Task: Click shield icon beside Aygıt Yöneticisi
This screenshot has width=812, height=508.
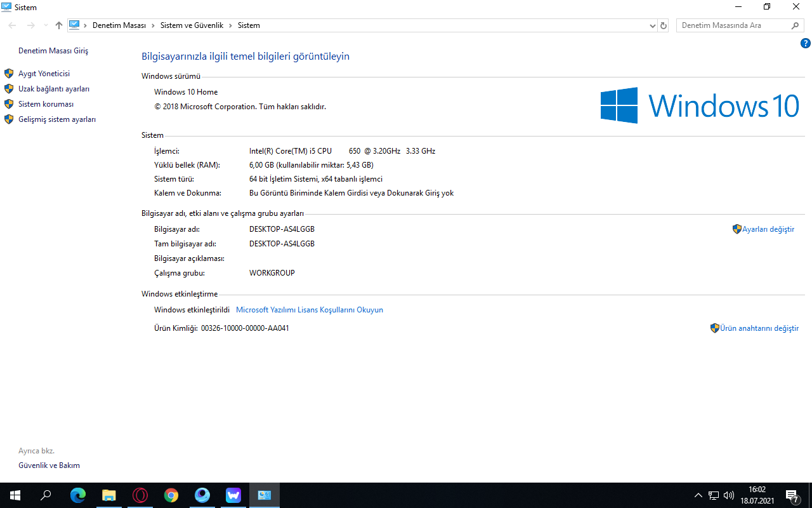Action: pyautogui.click(x=9, y=74)
